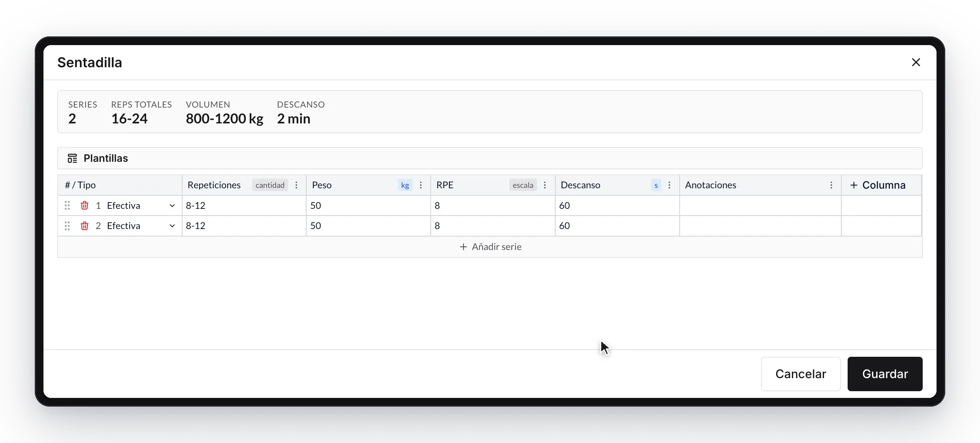Edit Descanso value of series 1

[618, 205]
